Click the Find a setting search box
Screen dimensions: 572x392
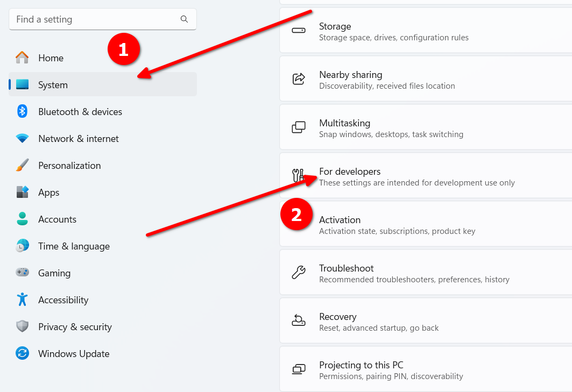click(102, 19)
